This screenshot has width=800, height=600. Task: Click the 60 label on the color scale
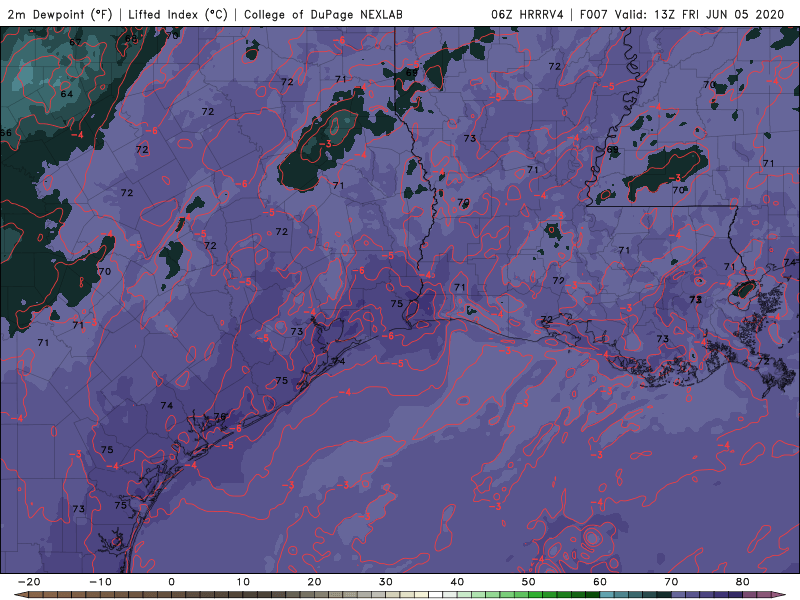(x=600, y=582)
